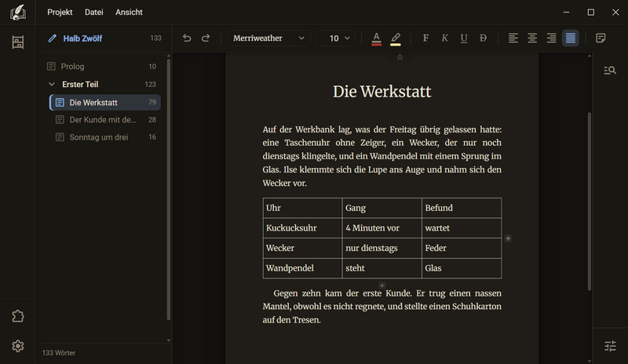
Task: Align text to the right
Action: coord(552,38)
